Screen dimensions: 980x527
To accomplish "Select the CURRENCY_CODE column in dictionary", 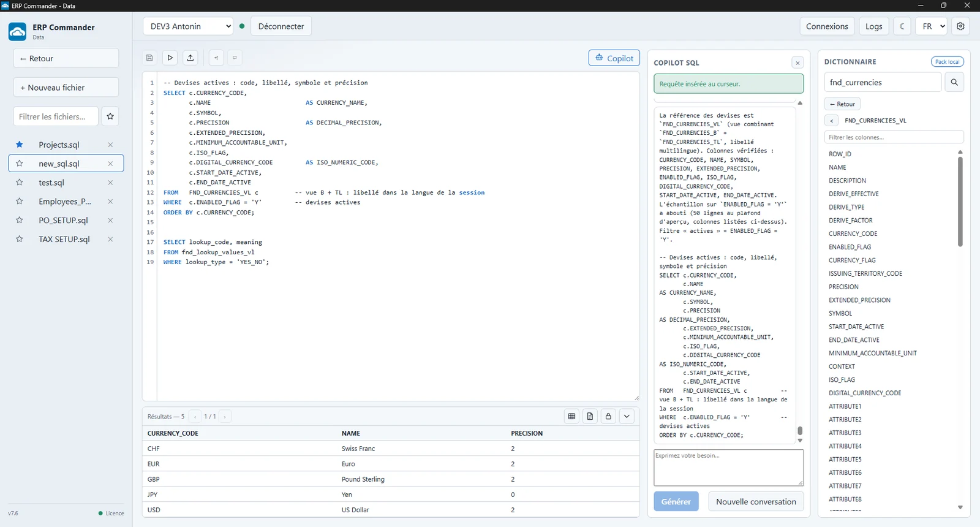I will (853, 233).
